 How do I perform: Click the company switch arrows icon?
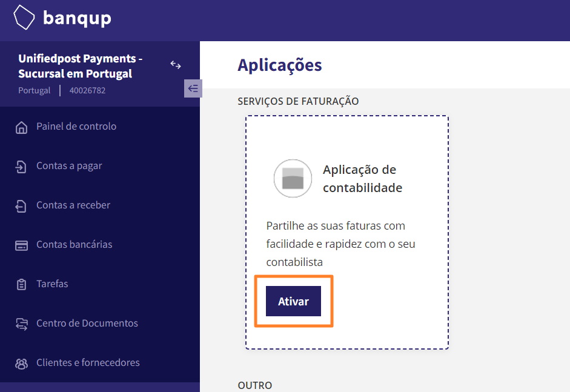[176, 65]
